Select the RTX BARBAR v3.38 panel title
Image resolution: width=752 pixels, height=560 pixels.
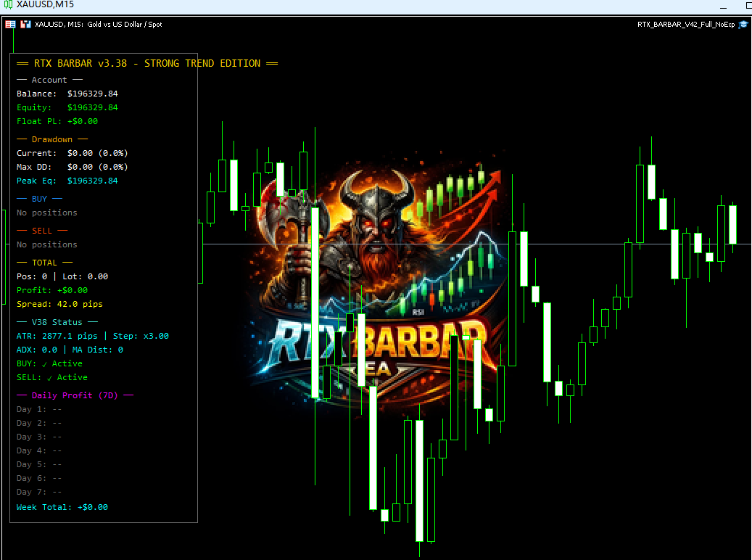point(147,63)
